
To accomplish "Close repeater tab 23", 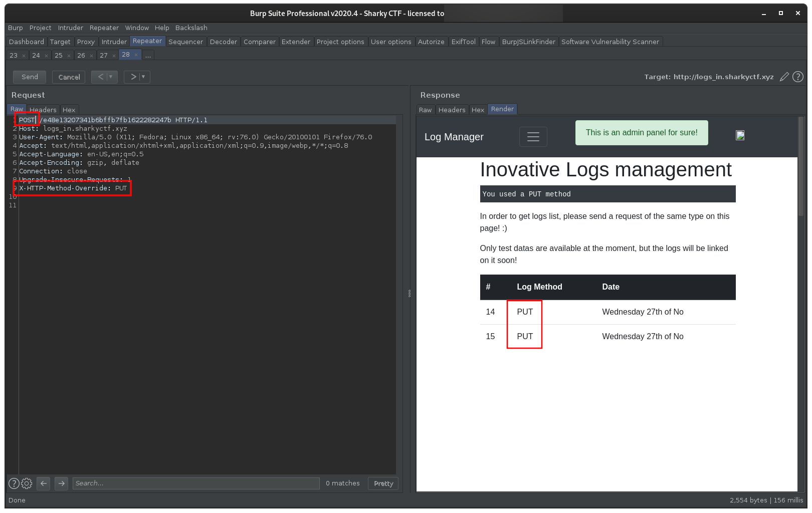I will pyautogui.click(x=24, y=56).
